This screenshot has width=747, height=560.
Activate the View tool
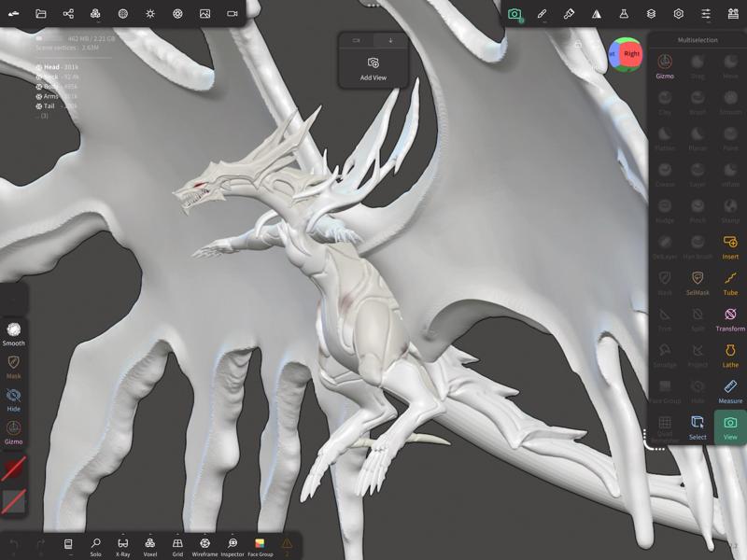730,427
